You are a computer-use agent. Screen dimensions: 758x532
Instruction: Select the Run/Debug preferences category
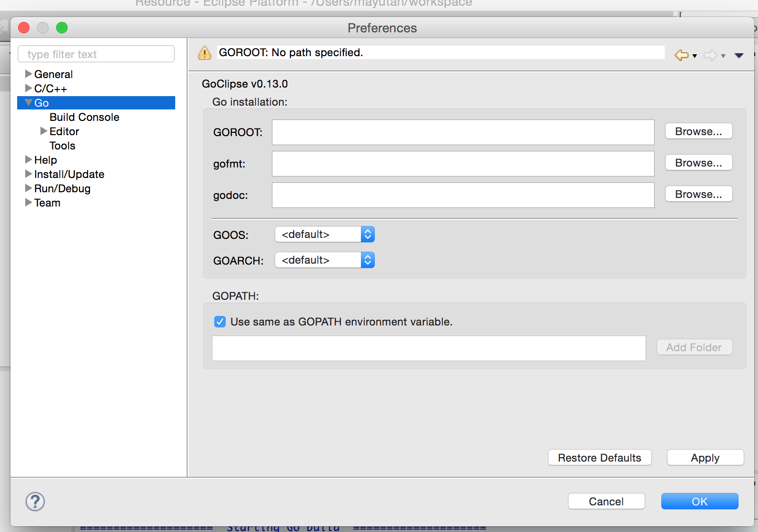point(62,188)
